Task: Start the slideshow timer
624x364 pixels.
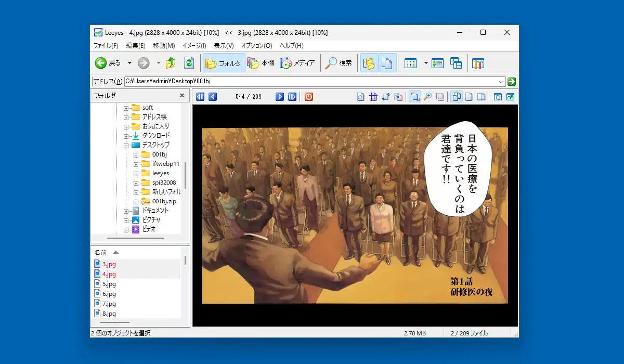Action: pyautogui.click(x=308, y=96)
